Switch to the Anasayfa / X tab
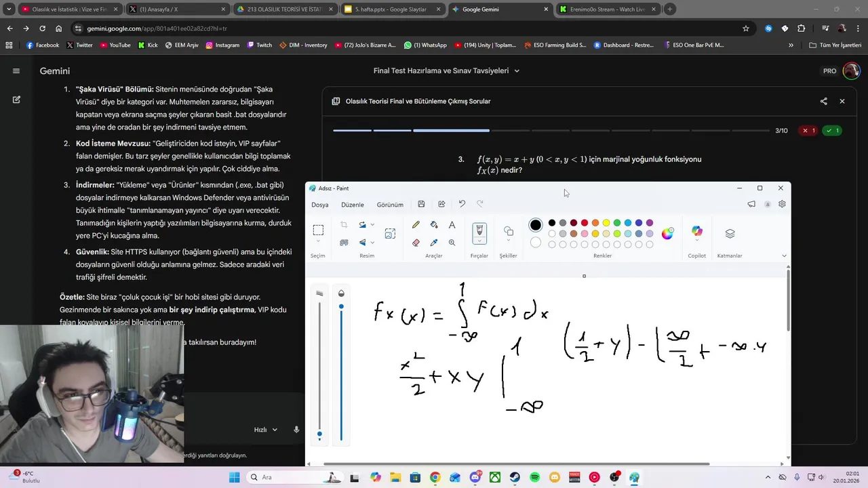This screenshot has height=488, width=868. click(176, 9)
